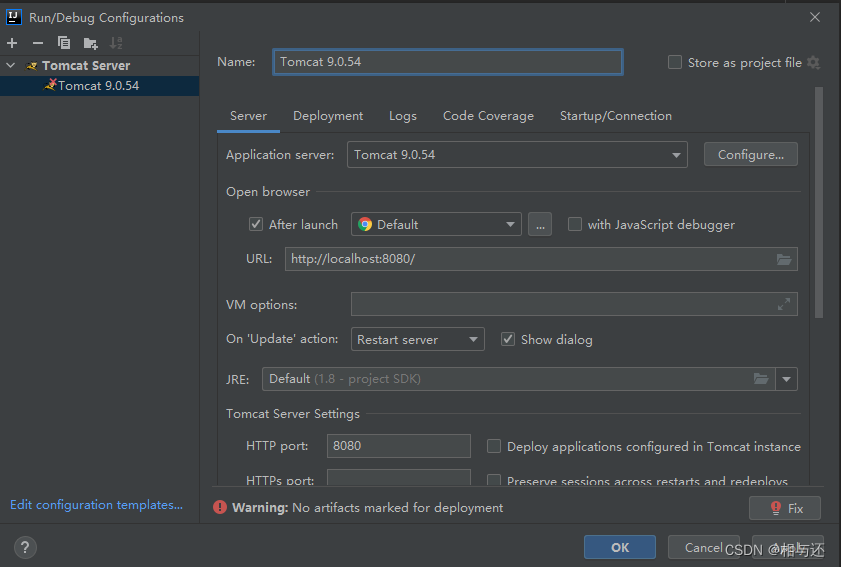Remove the selected configuration with minus icon

coord(38,43)
